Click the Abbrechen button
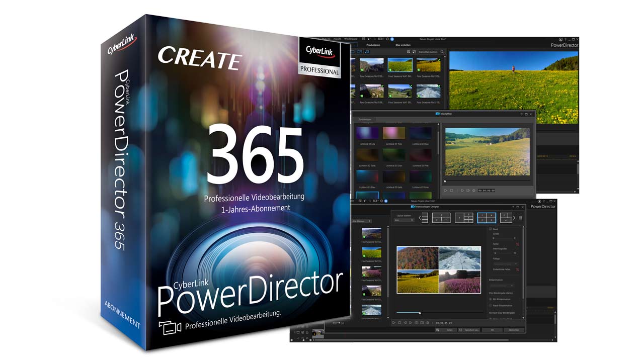Image resolution: width=644 pixels, height=362 pixels. tap(514, 330)
